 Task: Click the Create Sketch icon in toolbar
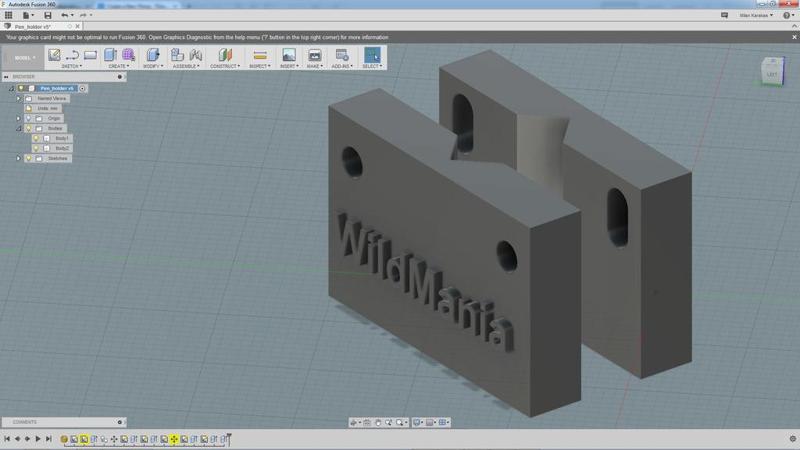pyautogui.click(x=55, y=55)
